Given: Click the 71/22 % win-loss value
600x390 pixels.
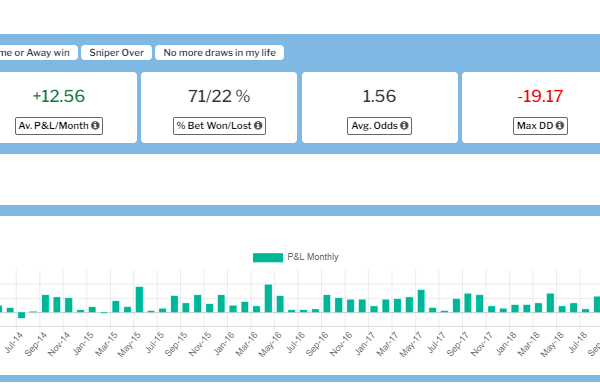Looking at the screenshot, I should 219,96.
